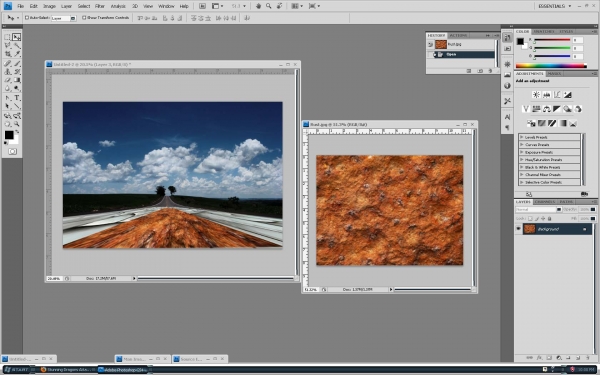Select the History Brush tool
600x375 pixels.
pos(16,72)
